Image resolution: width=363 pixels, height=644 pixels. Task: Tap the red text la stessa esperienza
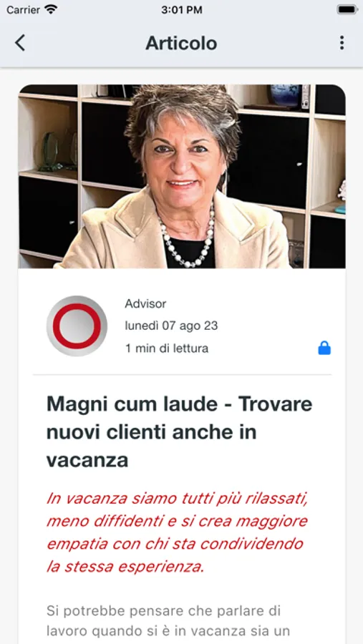125,567
